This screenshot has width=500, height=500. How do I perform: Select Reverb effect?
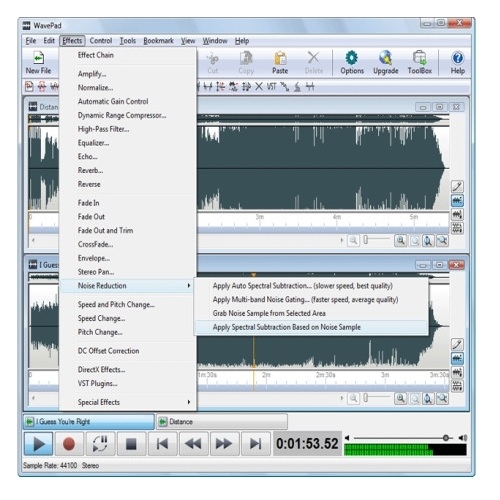(128, 170)
